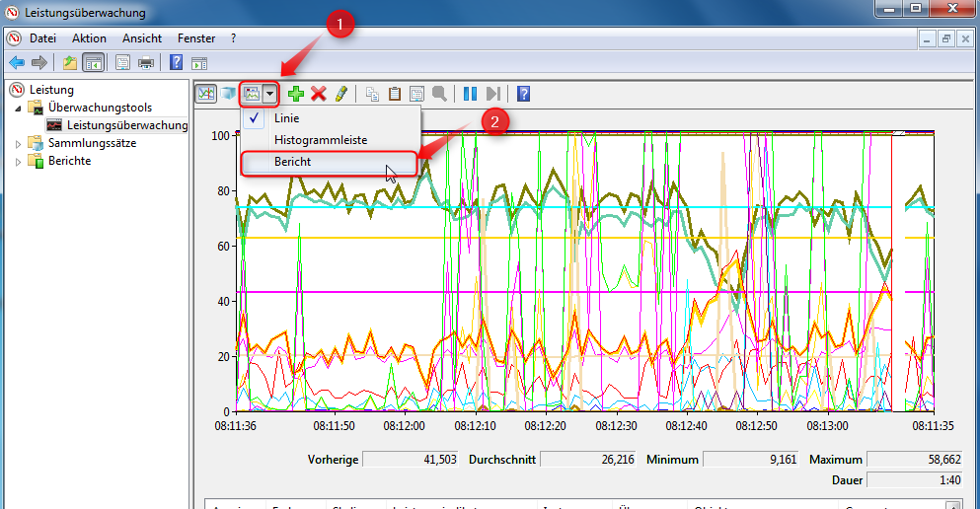
Task: Open help in the graph toolbar
Action: point(524,94)
